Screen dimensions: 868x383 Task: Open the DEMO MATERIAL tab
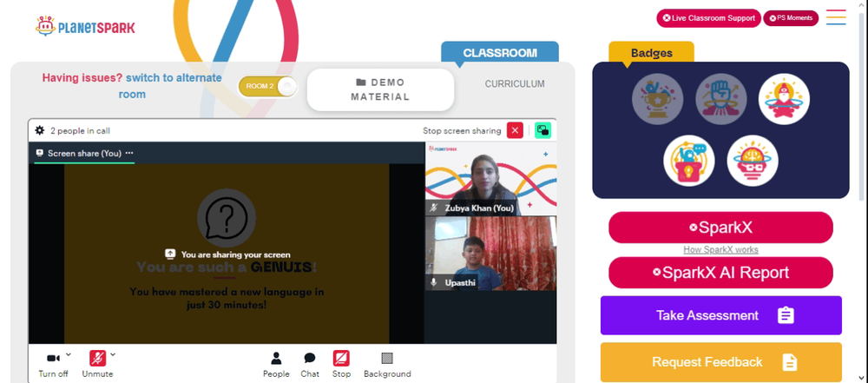380,89
